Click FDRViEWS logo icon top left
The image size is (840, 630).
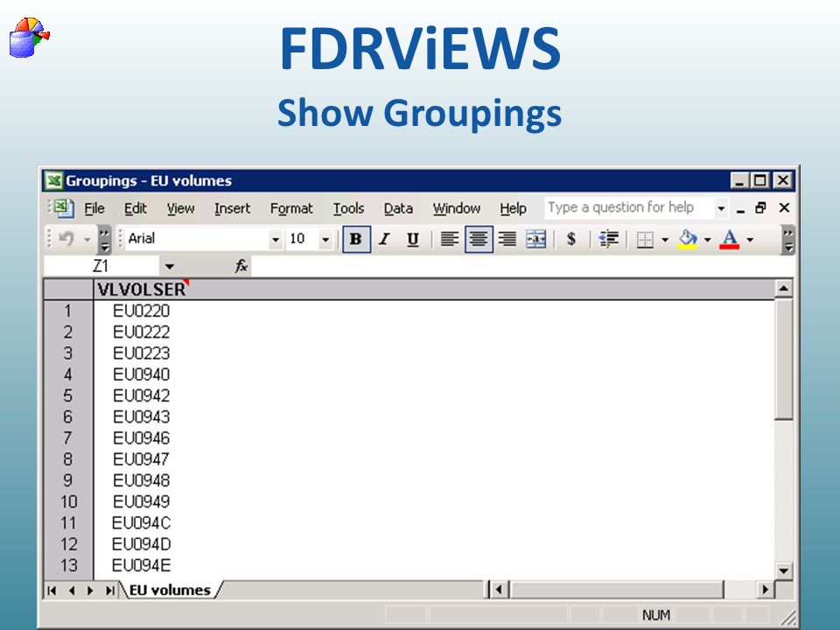(29, 37)
